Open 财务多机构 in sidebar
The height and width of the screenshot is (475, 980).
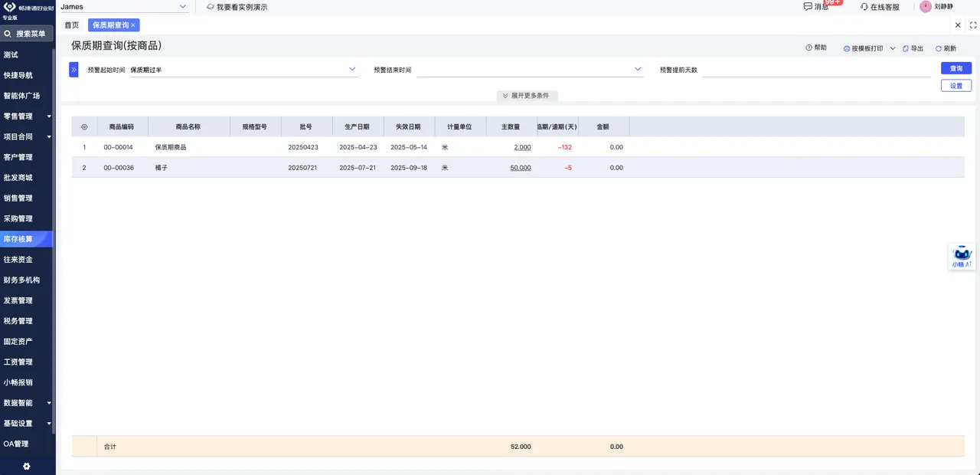(21, 280)
